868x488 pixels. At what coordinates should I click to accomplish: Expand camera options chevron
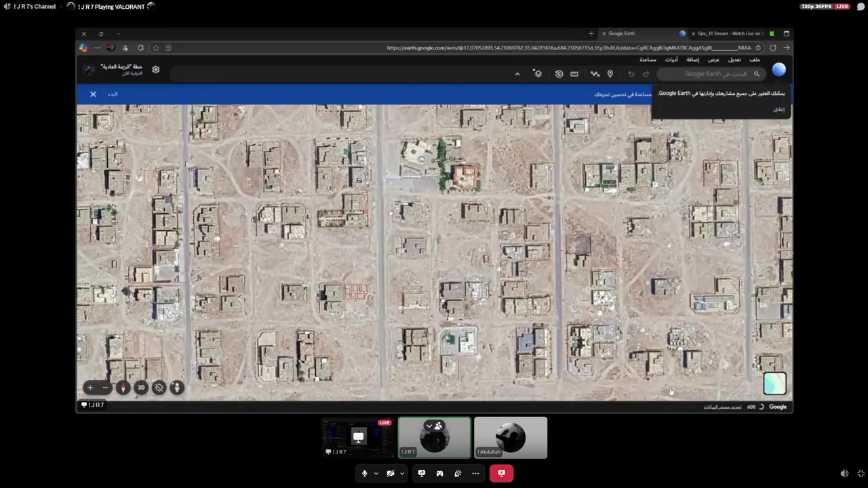point(401,473)
